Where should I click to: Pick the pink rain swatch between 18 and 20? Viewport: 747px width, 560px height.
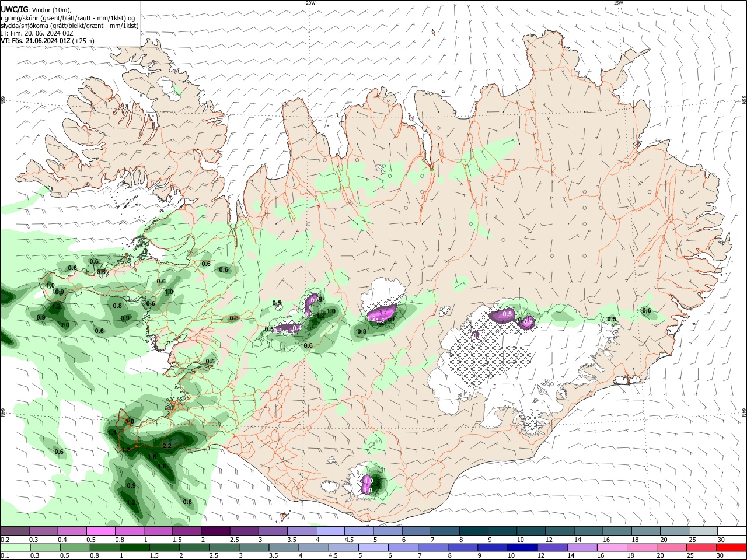pyautogui.click(x=641, y=547)
